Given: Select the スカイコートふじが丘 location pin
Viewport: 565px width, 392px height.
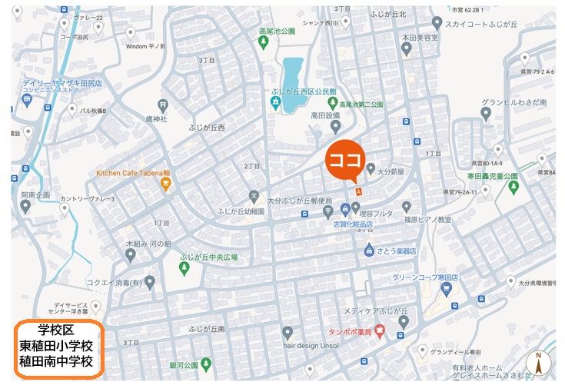Looking at the screenshot, I should pos(437,23).
